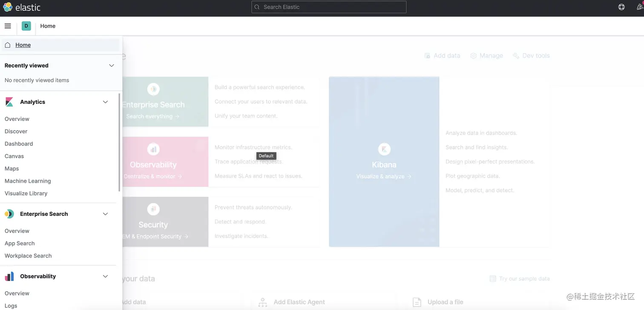
Task: Click the Manage gear icon
Action: (x=473, y=56)
